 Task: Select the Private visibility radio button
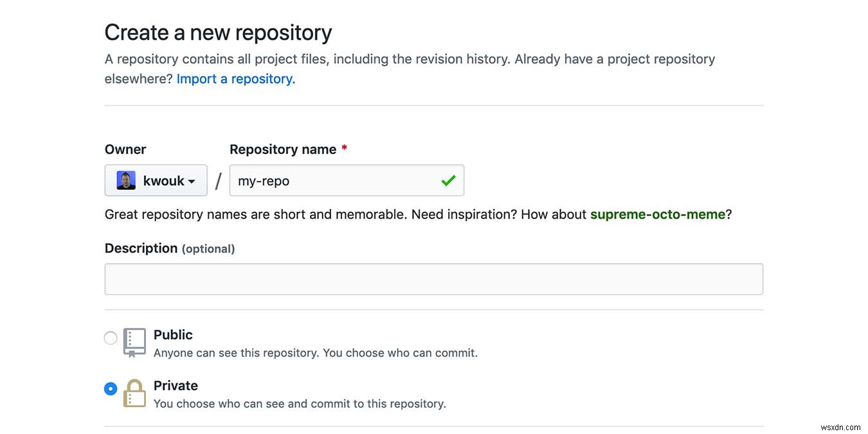pyautogui.click(x=110, y=388)
